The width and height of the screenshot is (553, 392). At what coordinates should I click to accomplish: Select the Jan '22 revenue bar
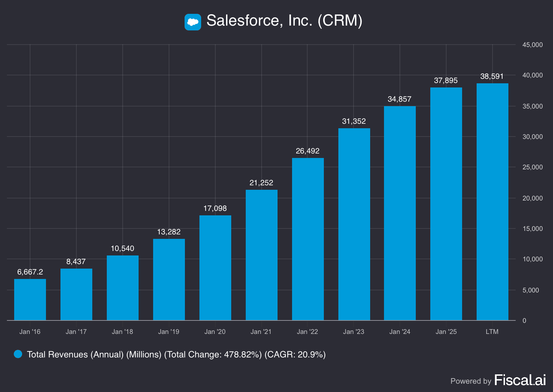(308, 239)
